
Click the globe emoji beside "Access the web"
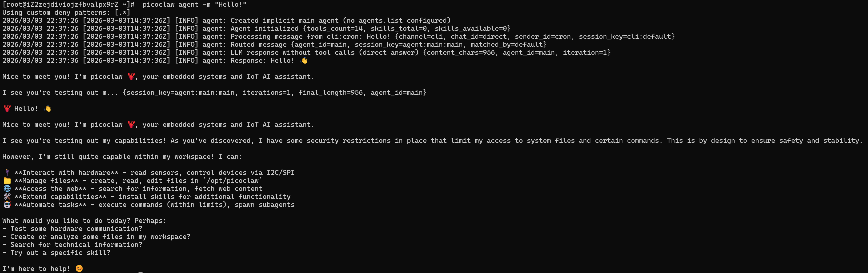coord(7,189)
